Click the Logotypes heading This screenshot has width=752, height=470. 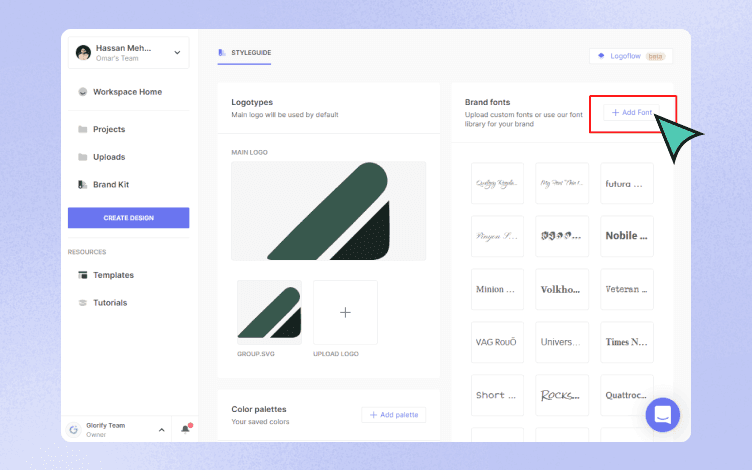[x=252, y=102]
